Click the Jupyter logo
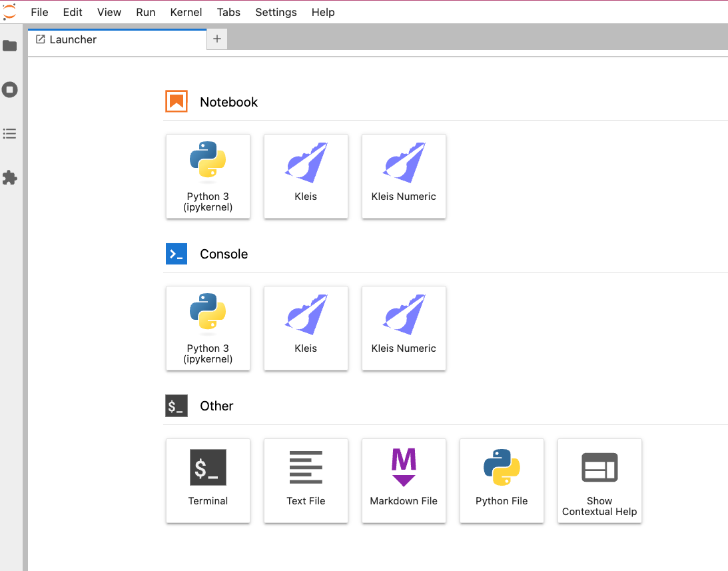Image resolution: width=728 pixels, height=571 pixels. [x=9, y=11]
